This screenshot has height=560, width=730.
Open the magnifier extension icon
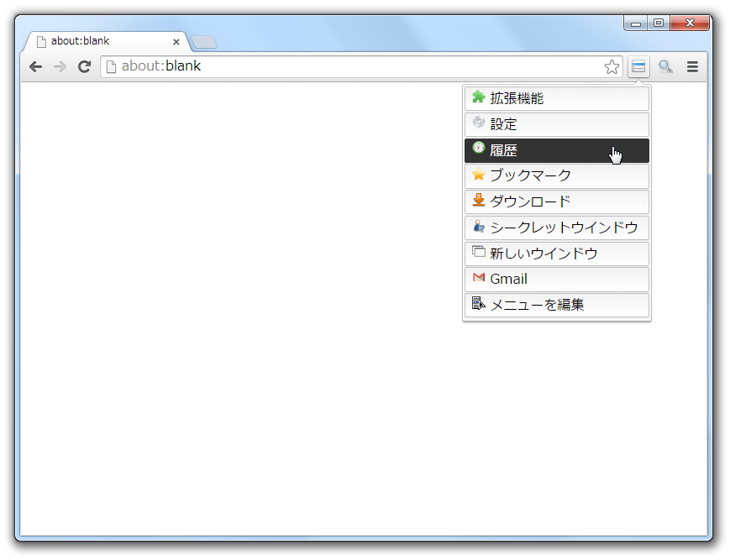point(665,66)
